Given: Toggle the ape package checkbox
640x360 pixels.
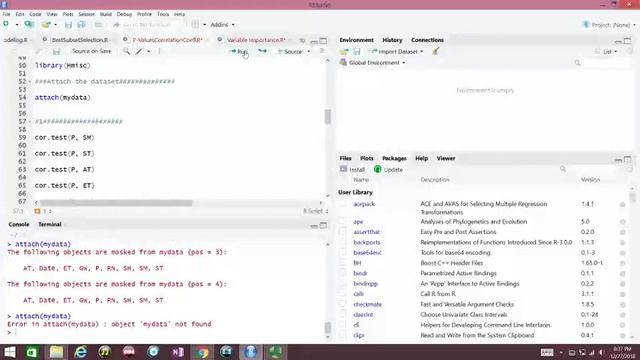Looking at the screenshot, I should [343, 222].
